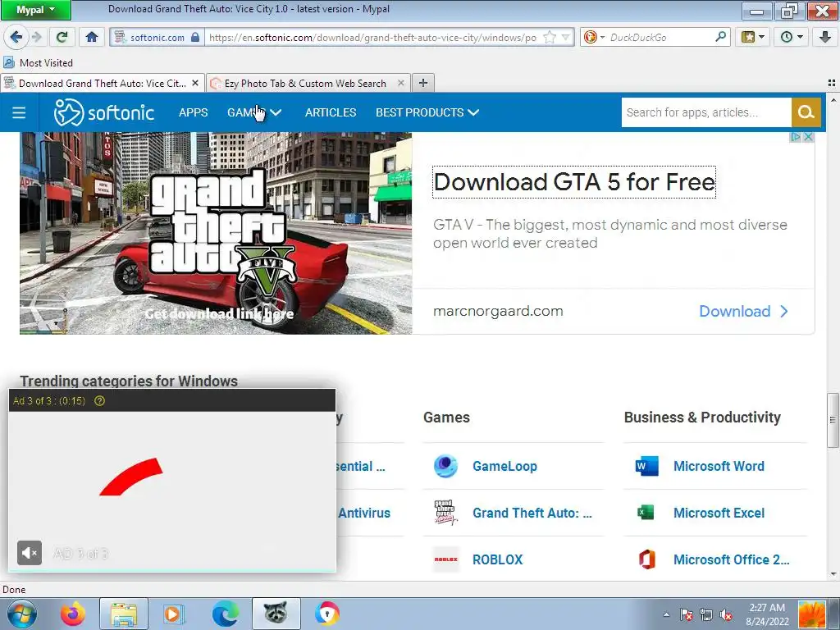The height and width of the screenshot is (630, 840).
Task: Click the Mypal raccoon taskbar button
Action: (x=276, y=614)
